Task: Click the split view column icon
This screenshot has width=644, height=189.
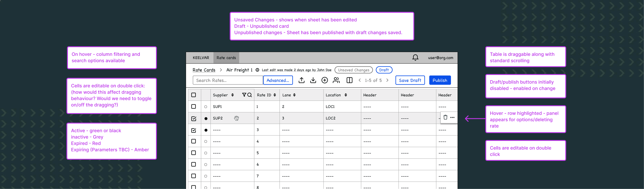Action: [349, 80]
